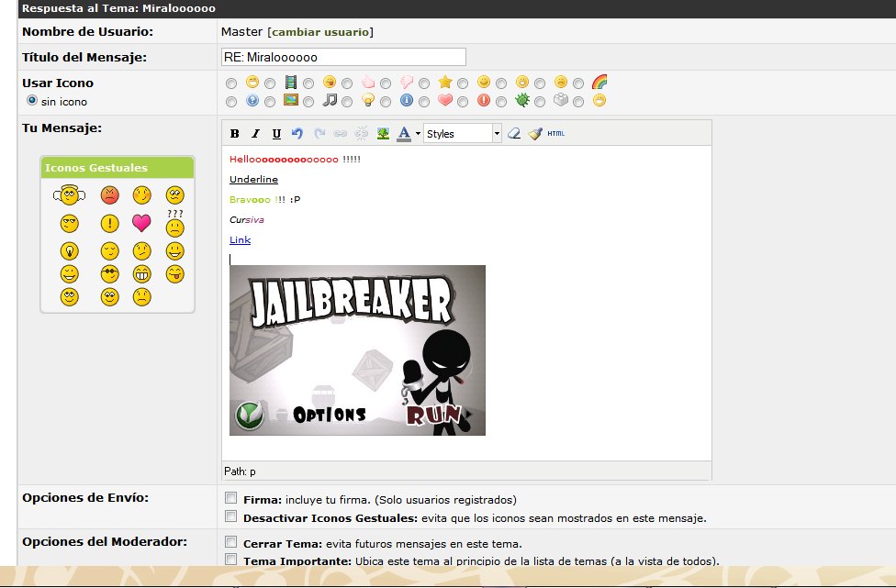Click the blue 'Link' hyperlink in message
Screen dimensions: 896x588
point(240,239)
